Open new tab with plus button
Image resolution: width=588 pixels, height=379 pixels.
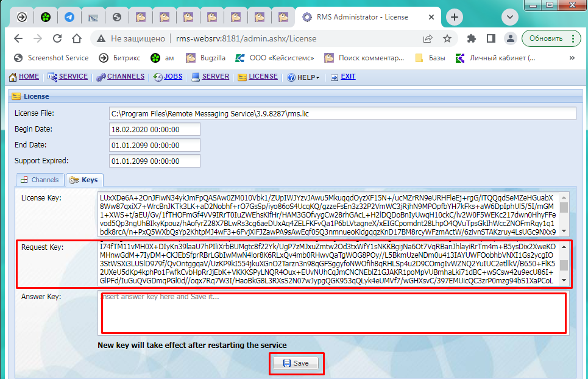pos(455,17)
